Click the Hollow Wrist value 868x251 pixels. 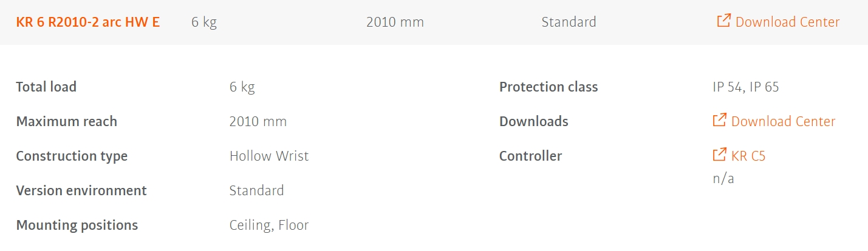(x=269, y=156)
